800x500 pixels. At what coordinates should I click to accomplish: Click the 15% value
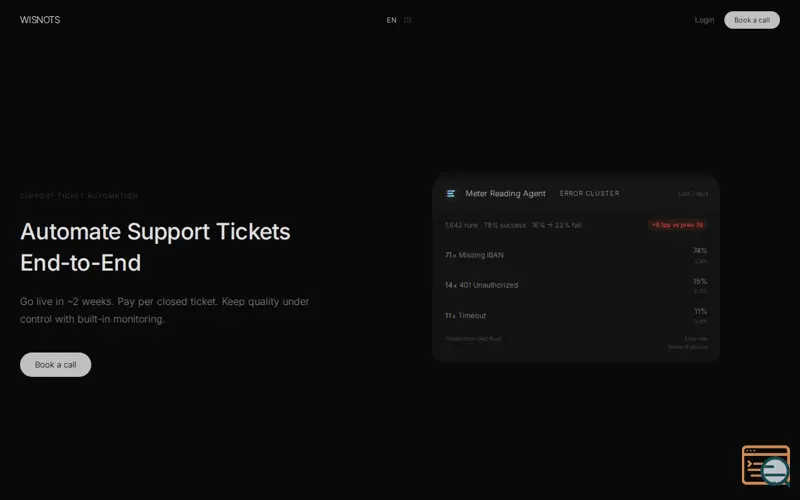coord(700,281)
